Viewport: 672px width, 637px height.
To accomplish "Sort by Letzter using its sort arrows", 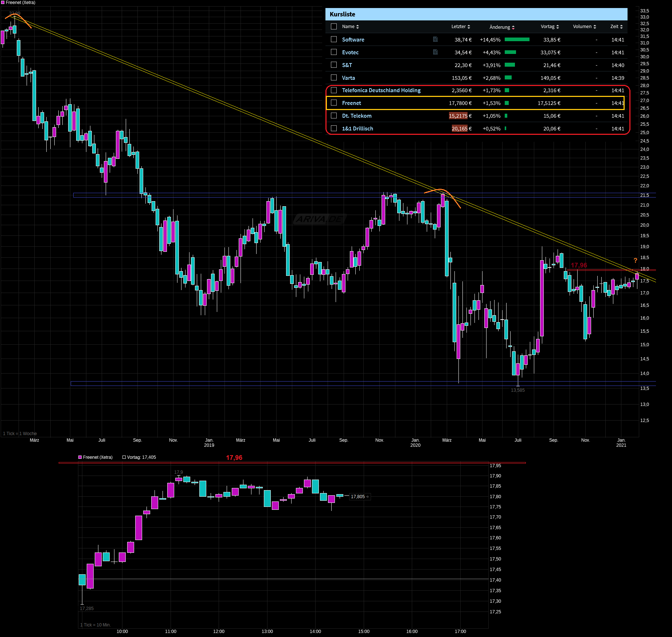I will [469, 27].
